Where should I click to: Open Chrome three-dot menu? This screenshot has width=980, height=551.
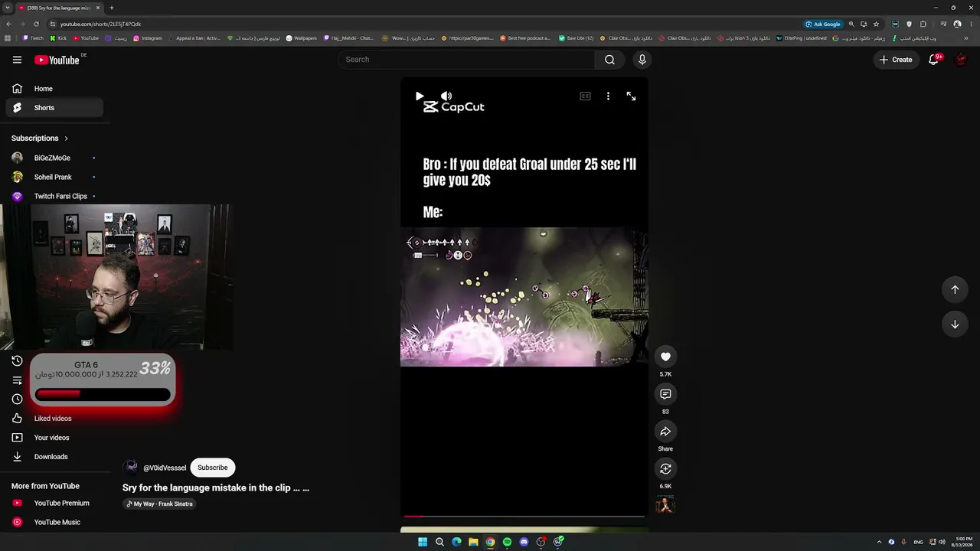[971, 24]
